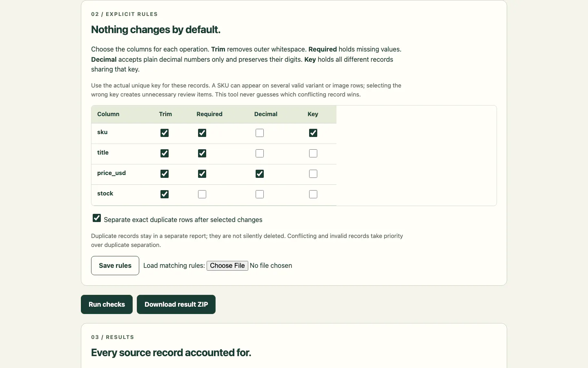Click the Save rules button
Viewport: 588px width, 368px height.
[x=115, y=265]
